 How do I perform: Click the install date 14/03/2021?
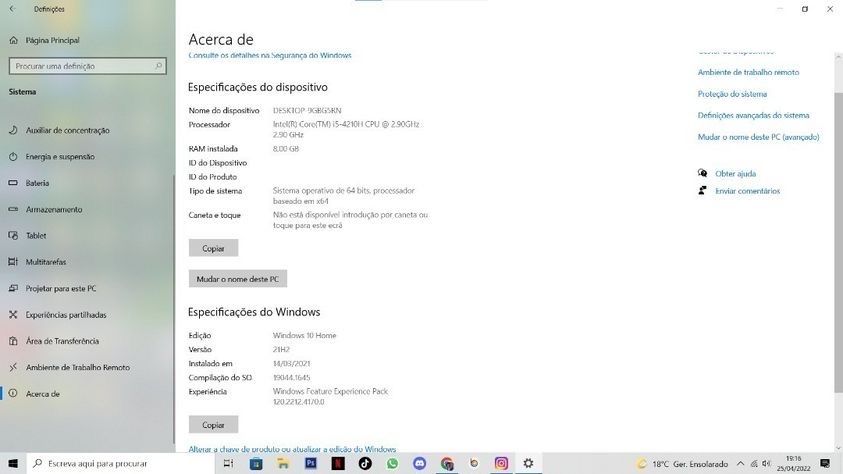(291, 364)
